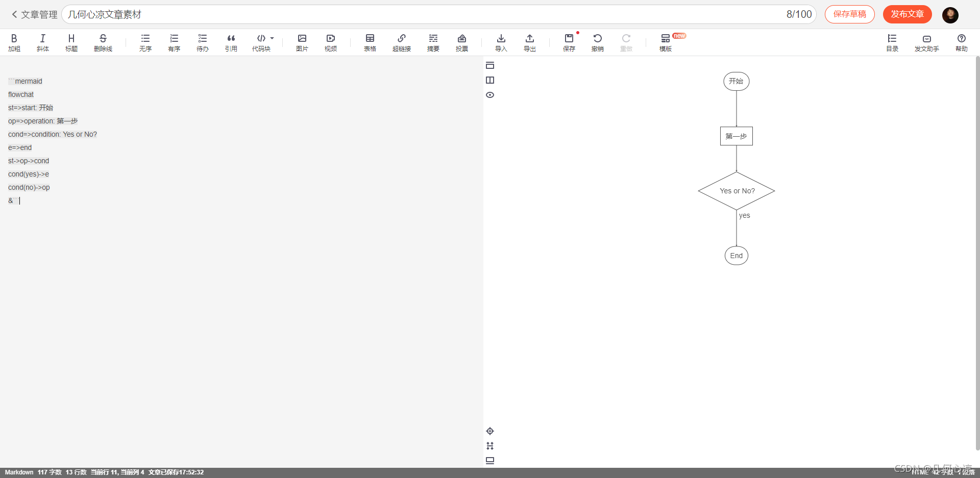Viewport: 980px width, 478px height.
Task: Toggle bottom status bar icon
Action: 490,461
